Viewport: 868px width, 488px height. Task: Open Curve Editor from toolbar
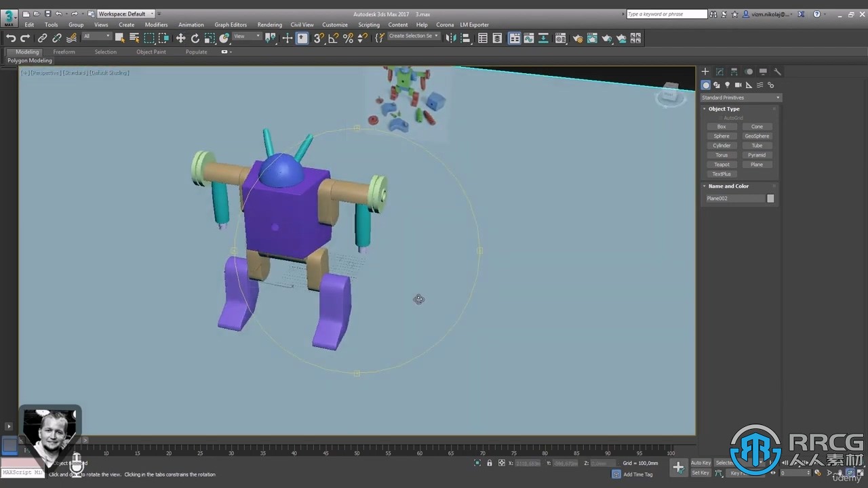pos(529,39)
